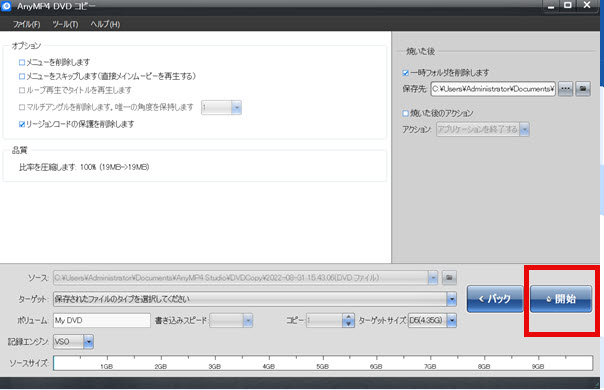Close the AnyMP4 DVD コピー window

pos(587,5)
